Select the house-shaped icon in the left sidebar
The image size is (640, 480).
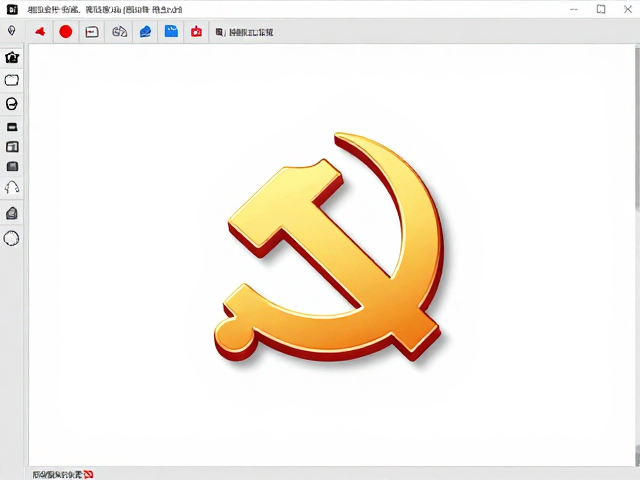[12, 57]
